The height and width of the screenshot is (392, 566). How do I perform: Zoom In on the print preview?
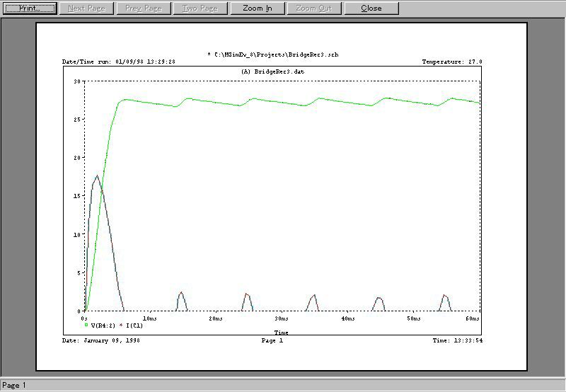257,8
